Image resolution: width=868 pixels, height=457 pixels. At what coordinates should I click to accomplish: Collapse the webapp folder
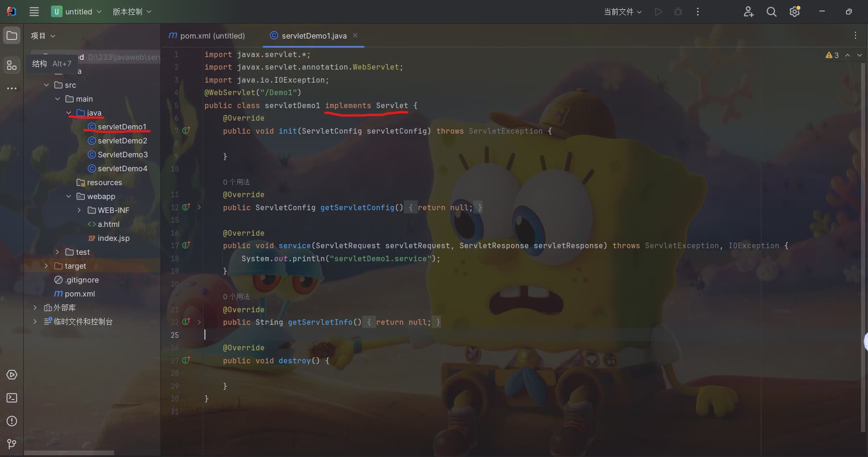(69, 196)
